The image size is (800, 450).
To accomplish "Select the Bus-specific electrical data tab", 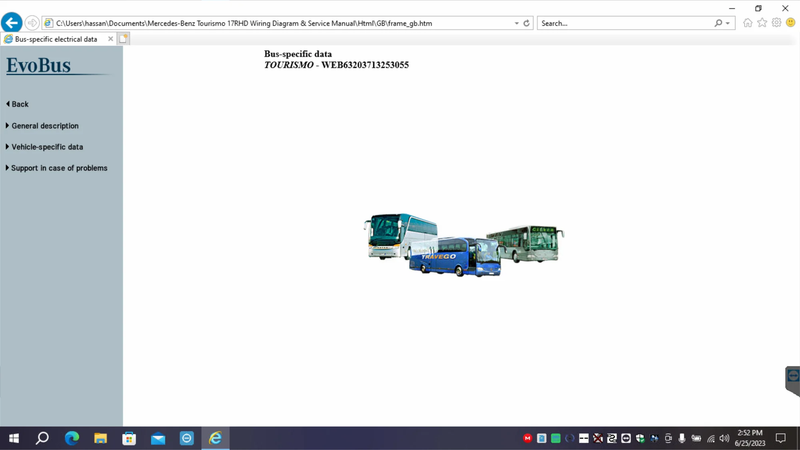I will coord(56,39).
